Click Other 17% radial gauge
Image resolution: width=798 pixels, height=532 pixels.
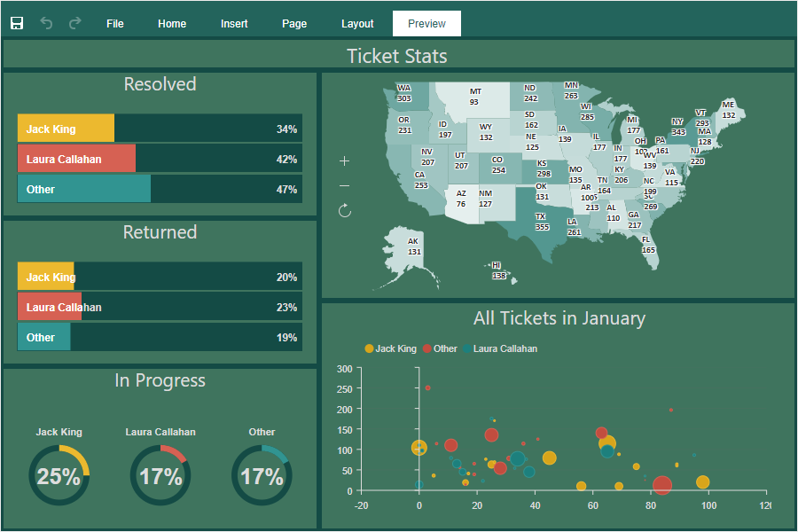(x=262, y=475)
